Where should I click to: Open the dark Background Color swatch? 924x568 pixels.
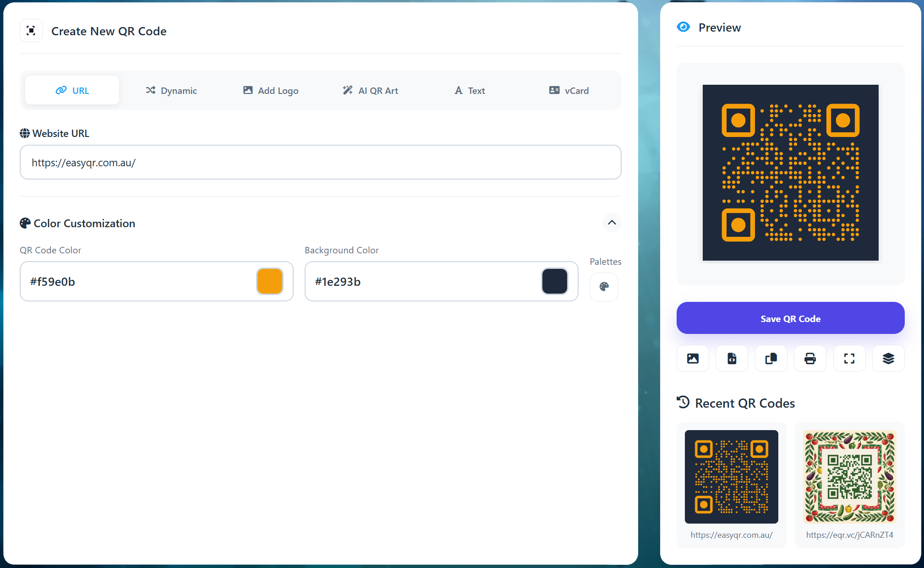click(x=554, y=281)
